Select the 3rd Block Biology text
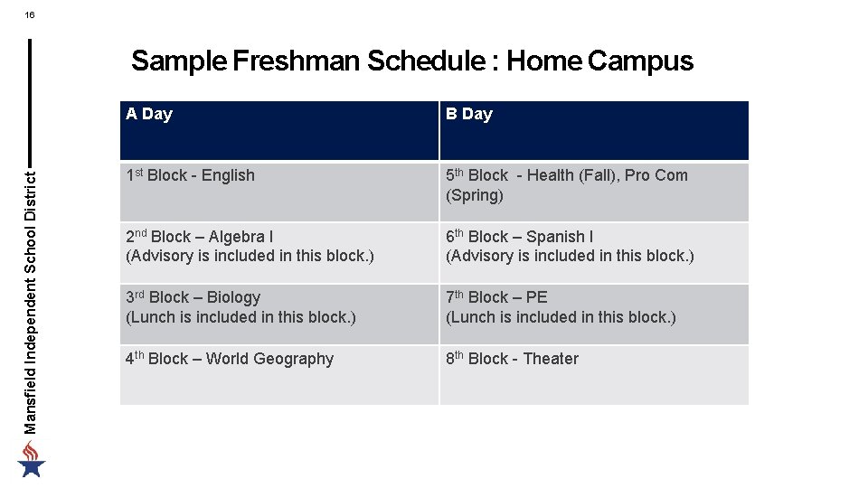Image resolution: width=868 pixels, height=488 pixels. coord(193,297)
